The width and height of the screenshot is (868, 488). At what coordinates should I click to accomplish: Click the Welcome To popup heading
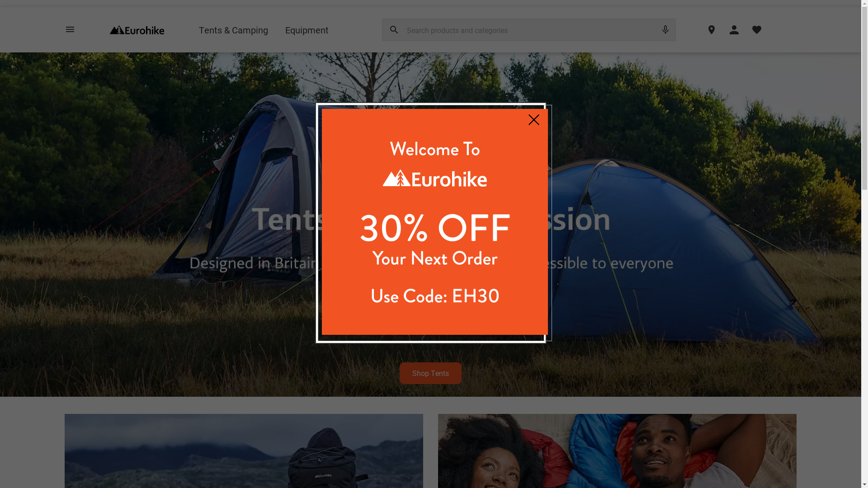(x=435, y=149)
